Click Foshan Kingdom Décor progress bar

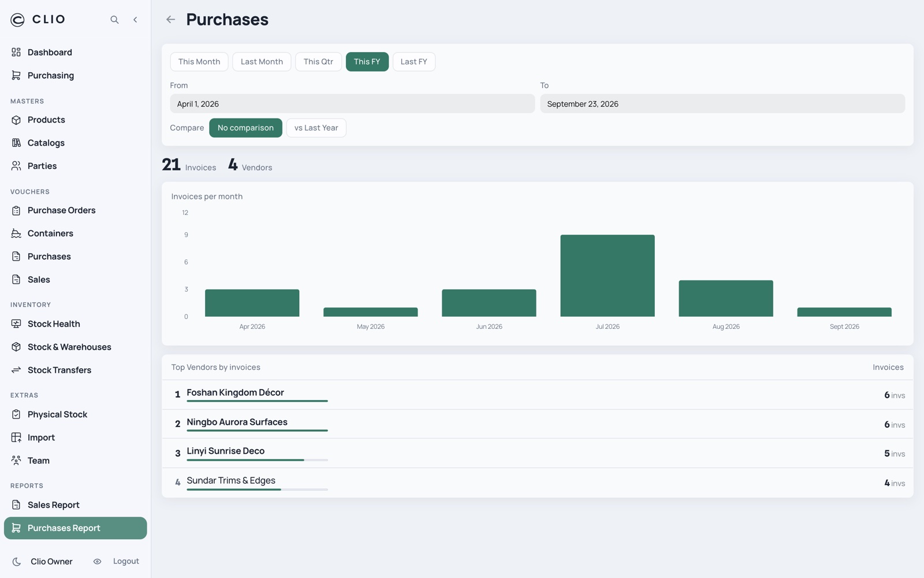tap(257, 401)
